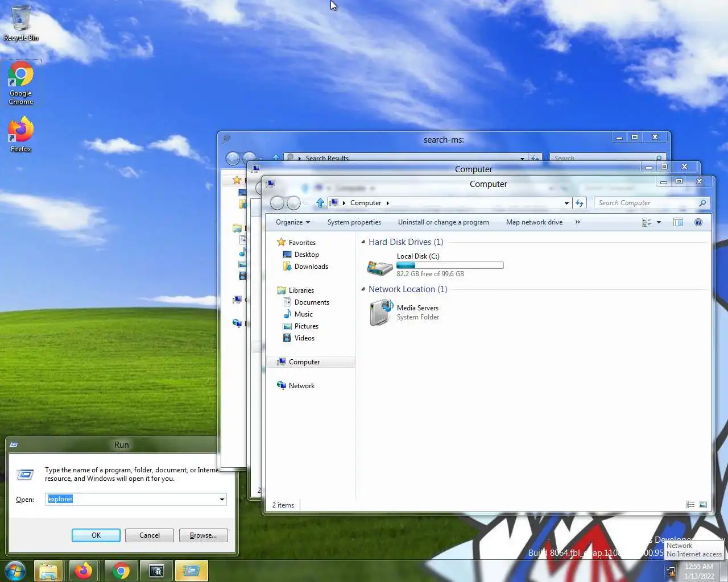This screenshot has width=728, height=582.
Task: Go back in the search-ms: window
Action: pos(233,158)
